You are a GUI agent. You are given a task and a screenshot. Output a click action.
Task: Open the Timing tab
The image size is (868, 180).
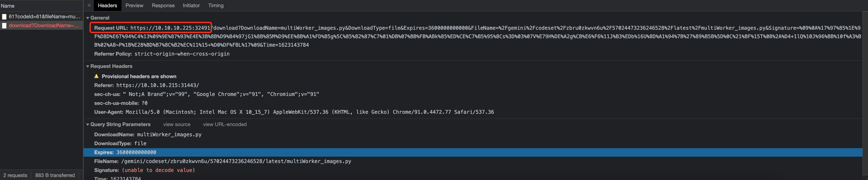tap(216, 5)
